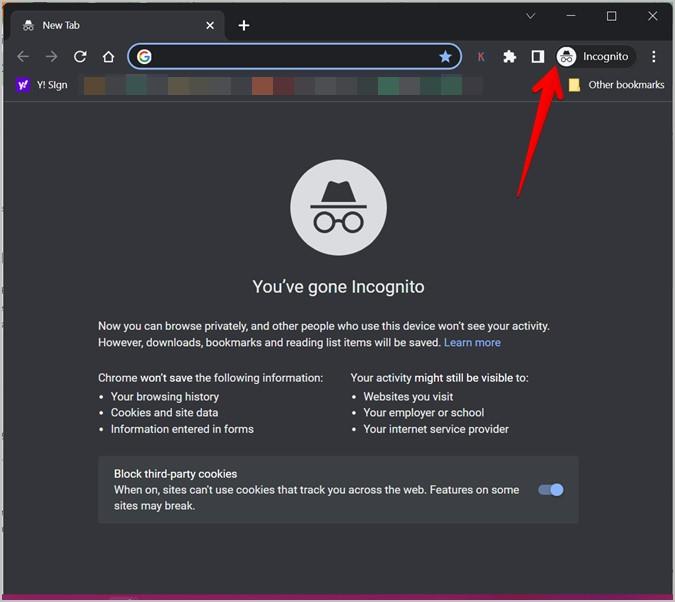
Task: Click the forward navigation arrow
Action: tap(52, 56)
